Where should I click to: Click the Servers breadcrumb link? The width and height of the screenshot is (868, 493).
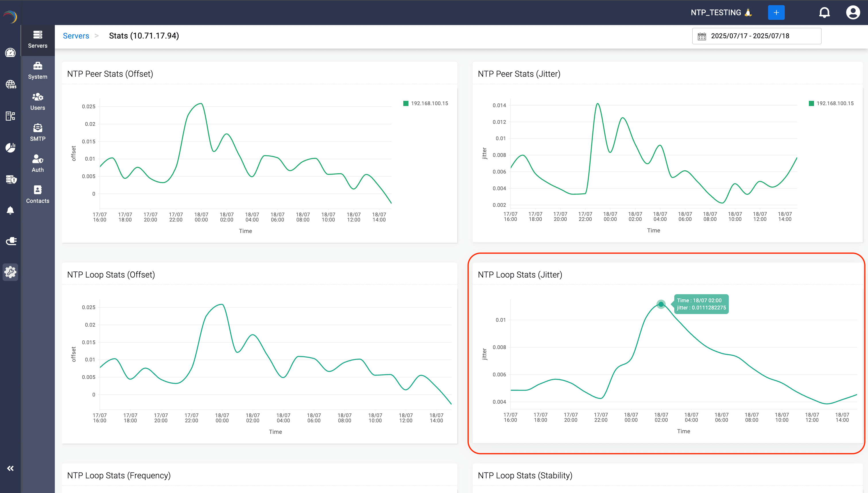pos(76,36)
